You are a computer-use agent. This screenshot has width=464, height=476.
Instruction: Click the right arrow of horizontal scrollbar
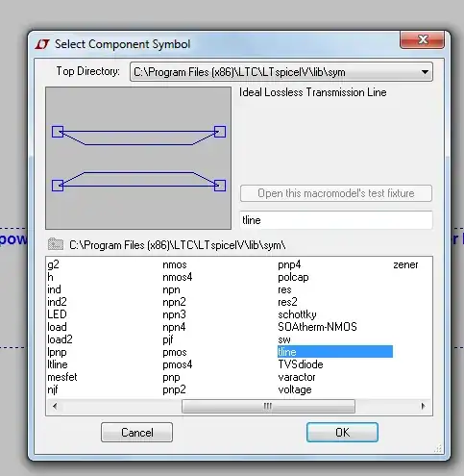424,406
